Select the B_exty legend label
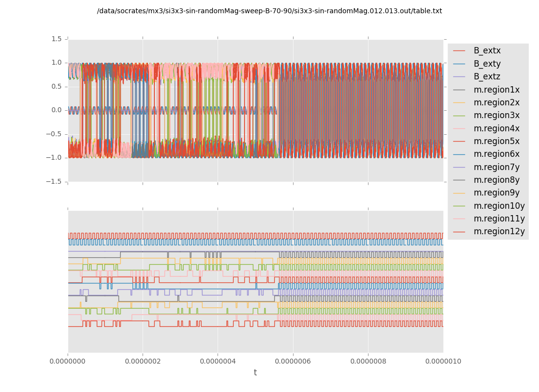Screen dimensions: 539x392 pyautogui.click(x=487, y=64)
